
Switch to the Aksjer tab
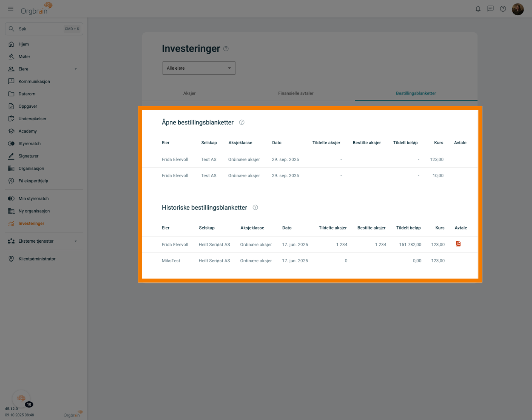point(190,93)
